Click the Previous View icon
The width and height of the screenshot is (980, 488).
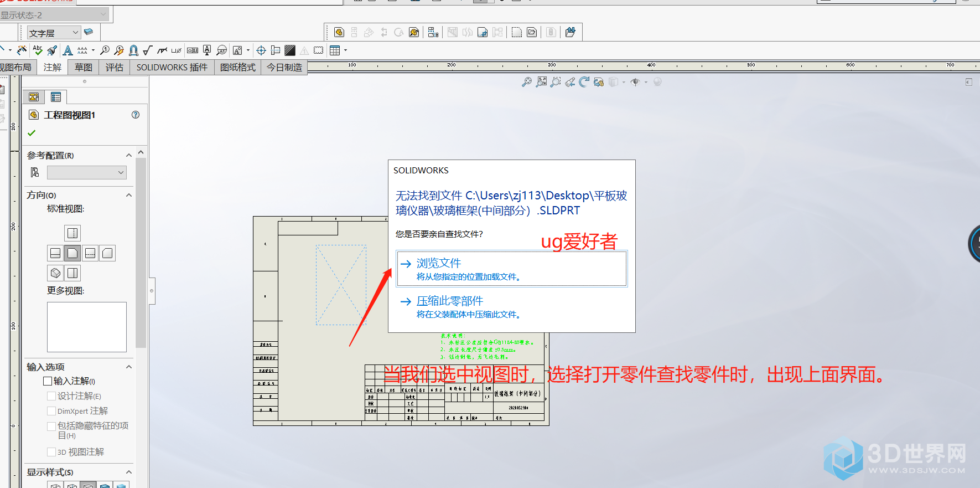(x=570, y=82)
